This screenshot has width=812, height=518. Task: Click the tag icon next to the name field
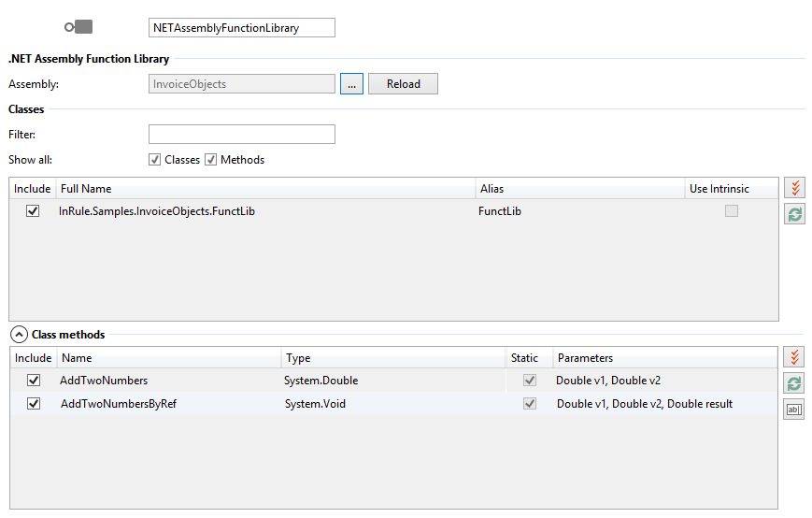(x=78, y=27)
